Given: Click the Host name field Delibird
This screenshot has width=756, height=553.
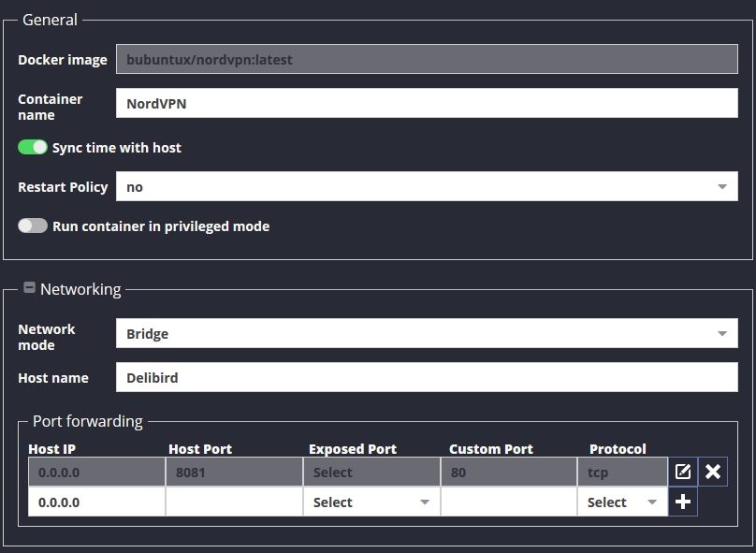Looking at the screenshot, I should (x=427, y=377).
